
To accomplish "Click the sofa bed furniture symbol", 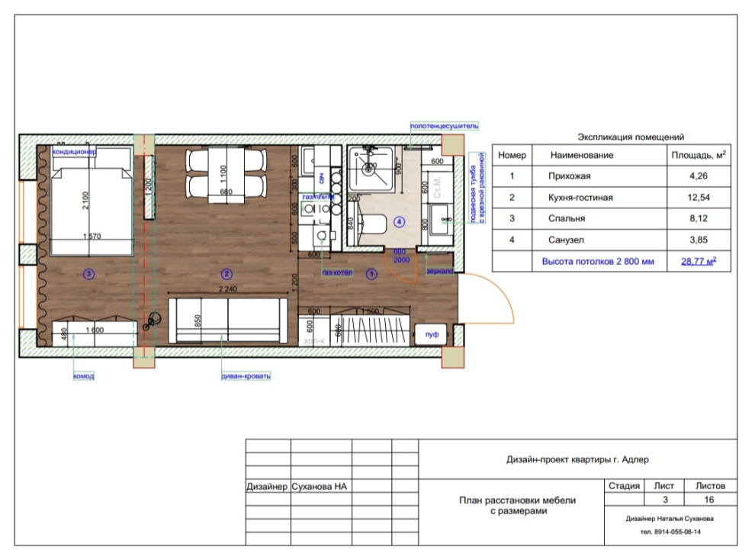I will (x=226, y=321).
